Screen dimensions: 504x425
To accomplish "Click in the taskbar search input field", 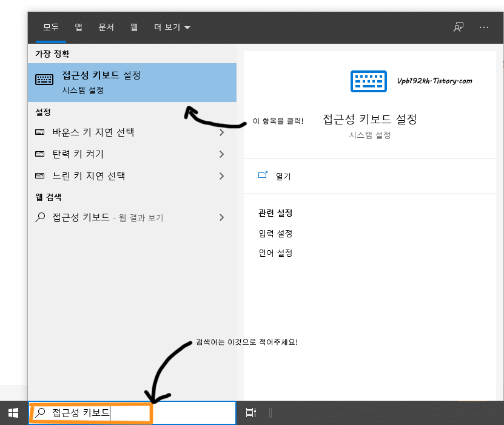I will click(132, 412).
